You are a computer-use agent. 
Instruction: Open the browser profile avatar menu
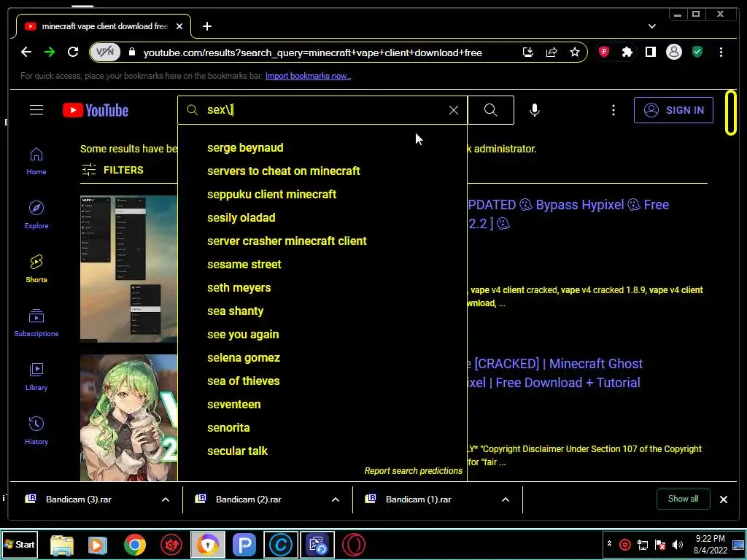(x=673, y=52)
